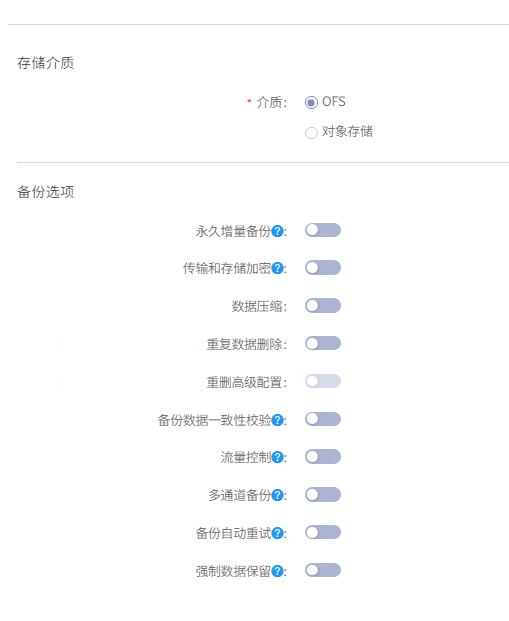Enable 强制数据保留 switch

point(323,570)
